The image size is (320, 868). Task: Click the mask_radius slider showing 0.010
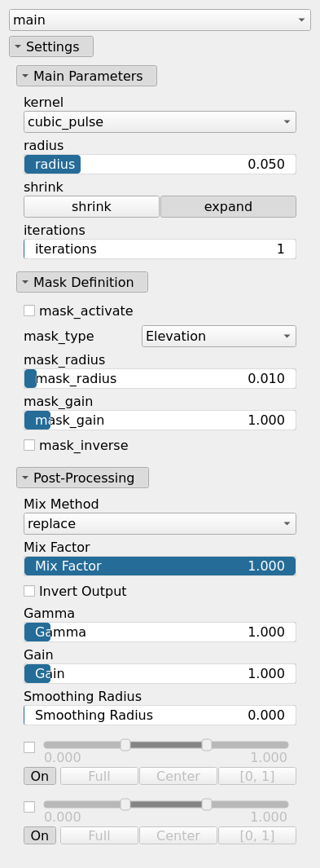point(160,379)
